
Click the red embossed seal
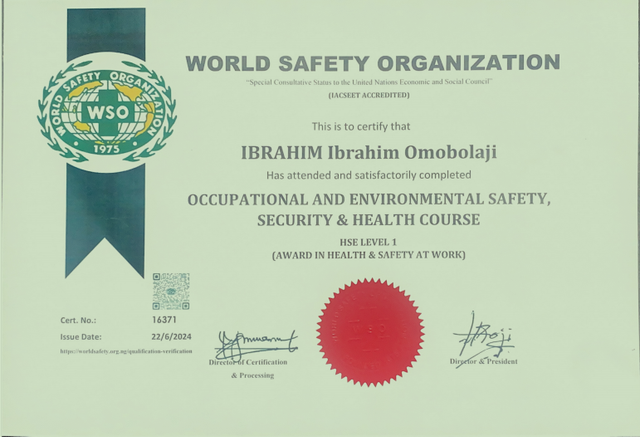[370, 332]
